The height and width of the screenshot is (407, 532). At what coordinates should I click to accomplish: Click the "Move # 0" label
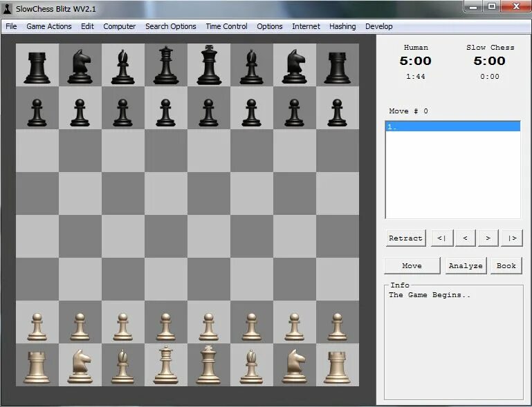tap(408, 111)
